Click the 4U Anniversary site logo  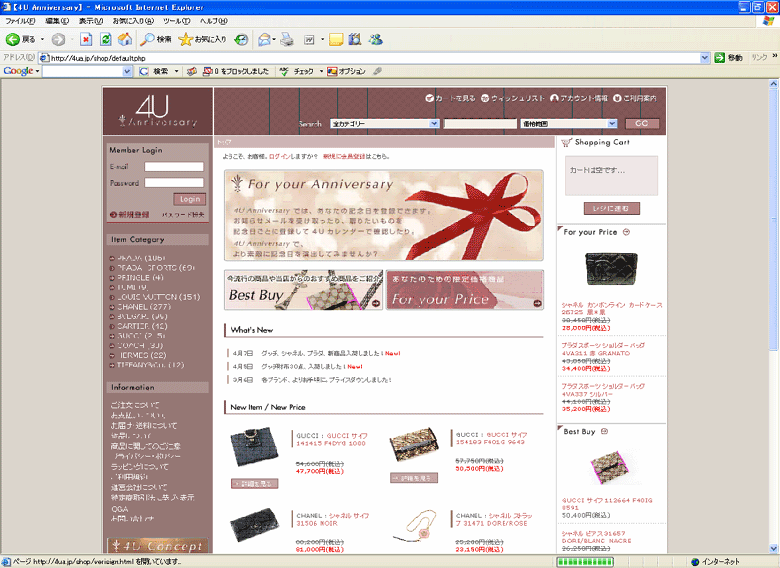point(158,111)
